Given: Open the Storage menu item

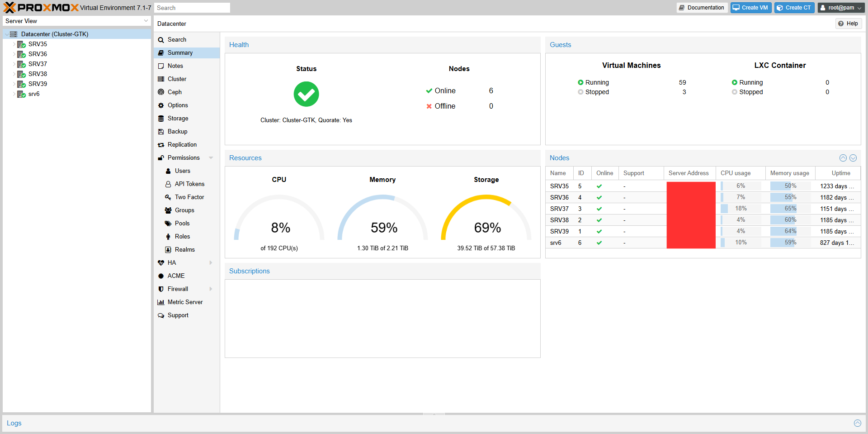Looking at the screenshot, I should pos(178,119).
